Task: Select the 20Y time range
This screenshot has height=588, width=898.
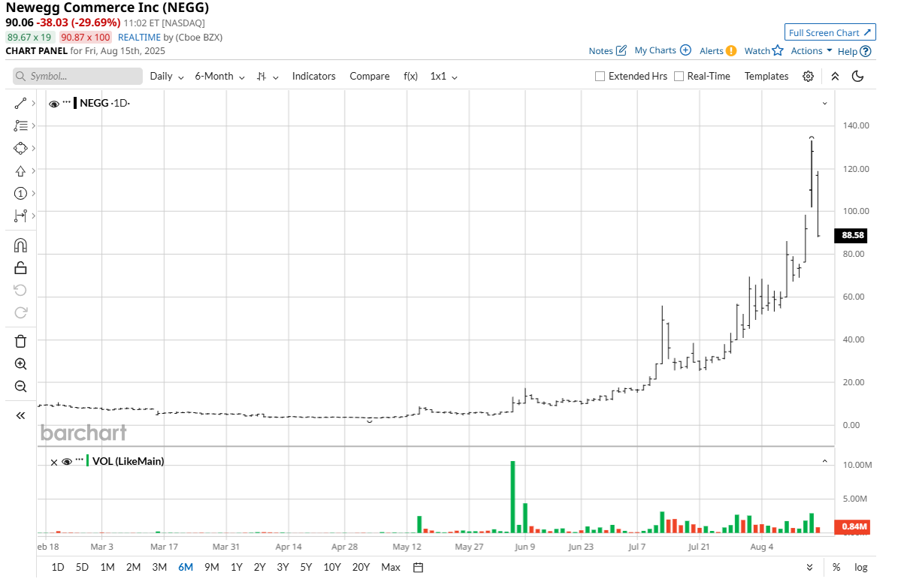Action: (x=361, y=568)
